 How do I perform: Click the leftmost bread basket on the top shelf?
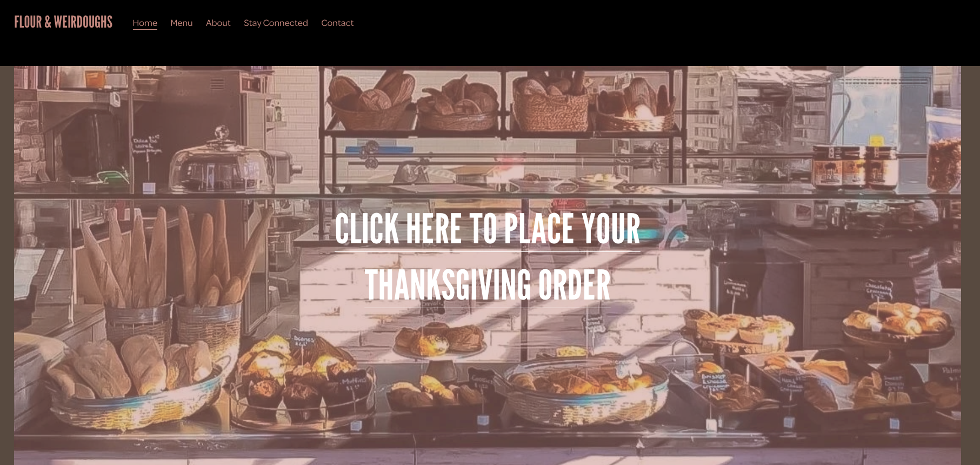tap(370, 103)
